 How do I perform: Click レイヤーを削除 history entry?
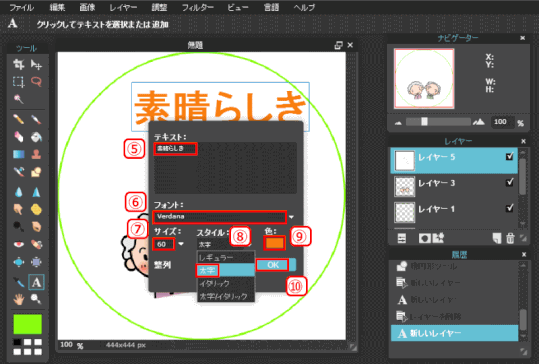click(x=454, y=316)
